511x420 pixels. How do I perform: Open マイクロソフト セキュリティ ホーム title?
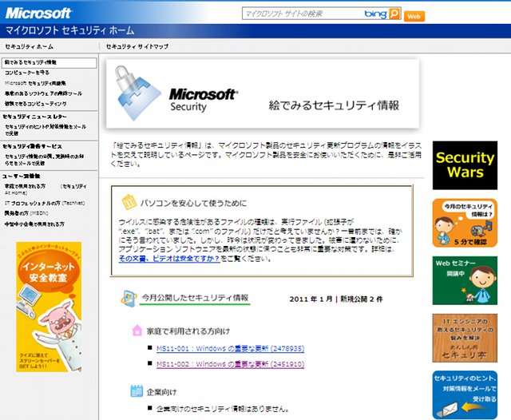[x=69, y=31]
